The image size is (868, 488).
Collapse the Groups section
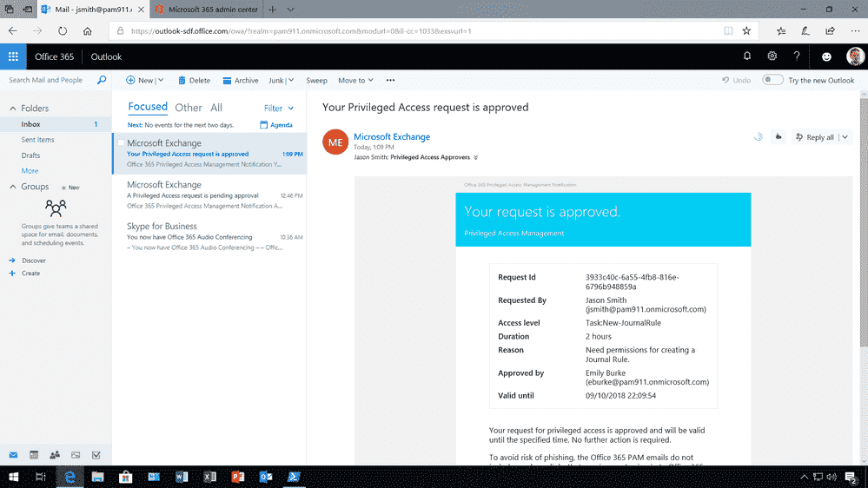[x=13, y=187]
